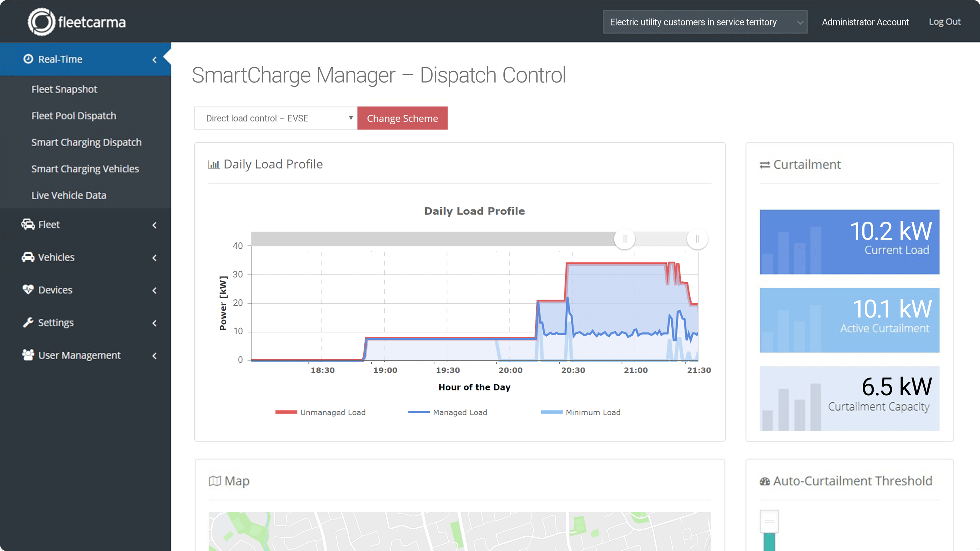Click the Settings wrench icon
This screenshot has height=551, width=980.
click(28, 323)
